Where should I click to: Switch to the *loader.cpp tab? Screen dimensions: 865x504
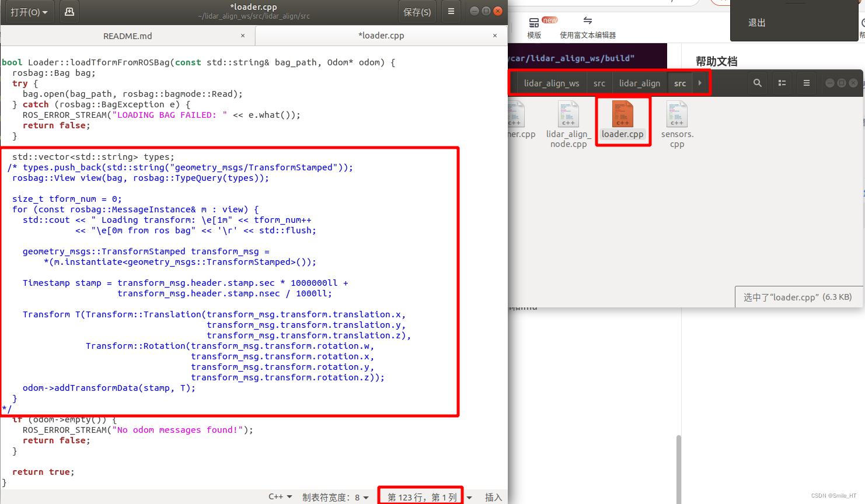[x=381, y=36]
